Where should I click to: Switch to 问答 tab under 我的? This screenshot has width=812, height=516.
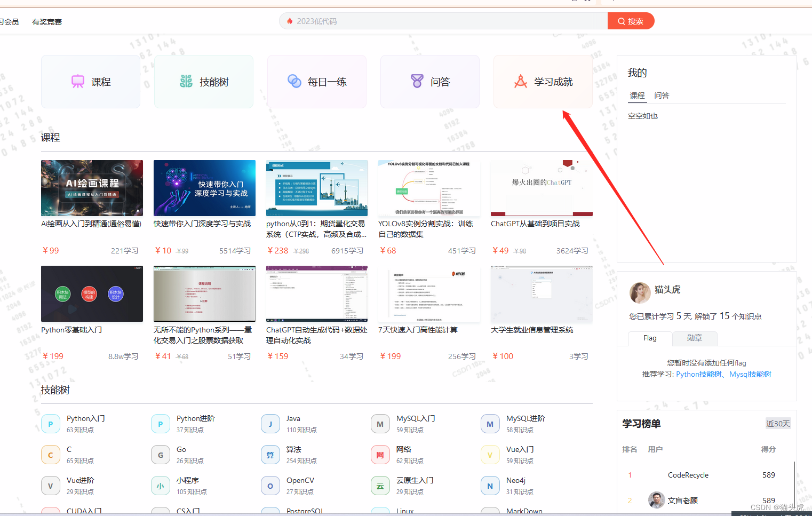[x=662, y=96]
